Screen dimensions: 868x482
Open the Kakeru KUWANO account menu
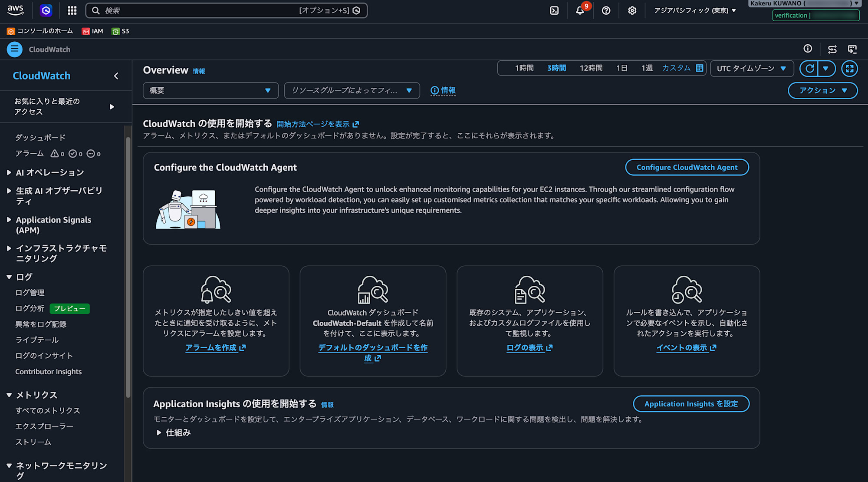click(805, 3)
